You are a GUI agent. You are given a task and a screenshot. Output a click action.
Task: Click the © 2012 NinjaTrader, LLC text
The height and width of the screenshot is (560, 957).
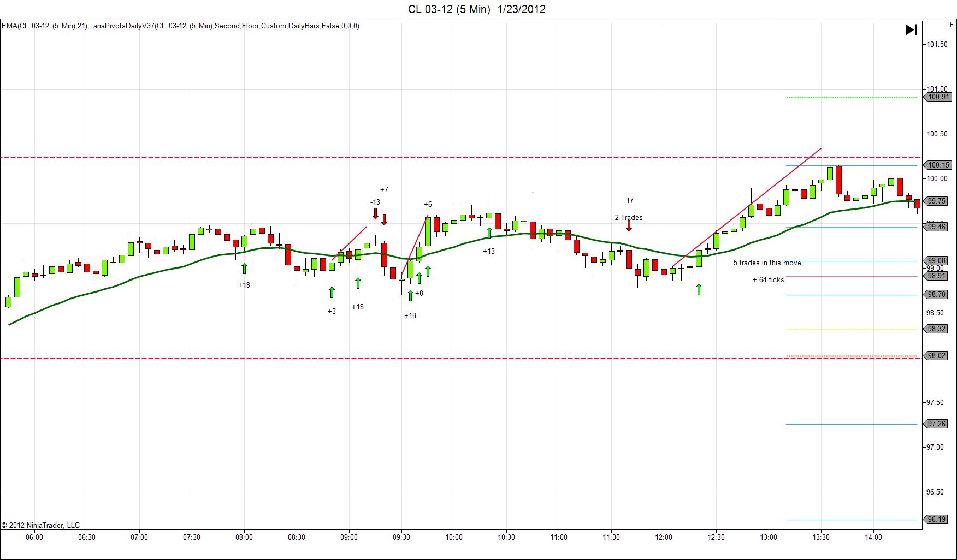40,525
